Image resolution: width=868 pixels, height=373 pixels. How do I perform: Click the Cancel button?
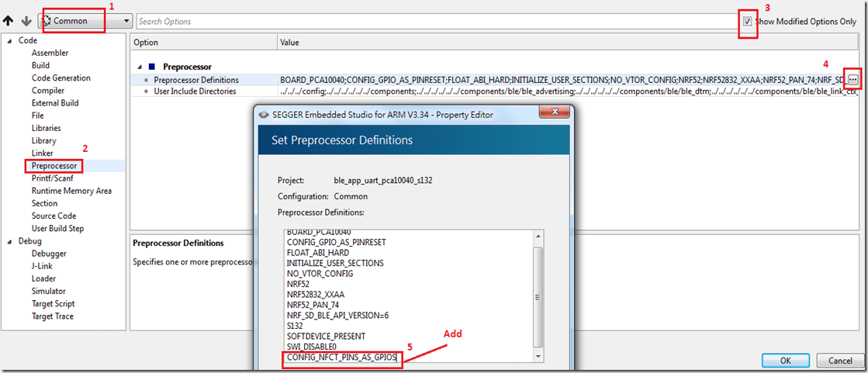[x=840, y=361]
